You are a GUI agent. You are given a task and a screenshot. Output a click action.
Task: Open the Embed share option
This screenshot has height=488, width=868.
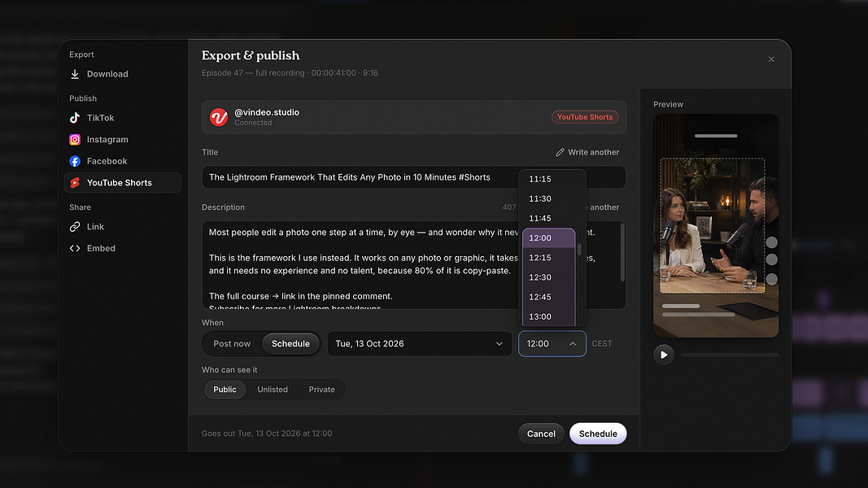[122, 248]
